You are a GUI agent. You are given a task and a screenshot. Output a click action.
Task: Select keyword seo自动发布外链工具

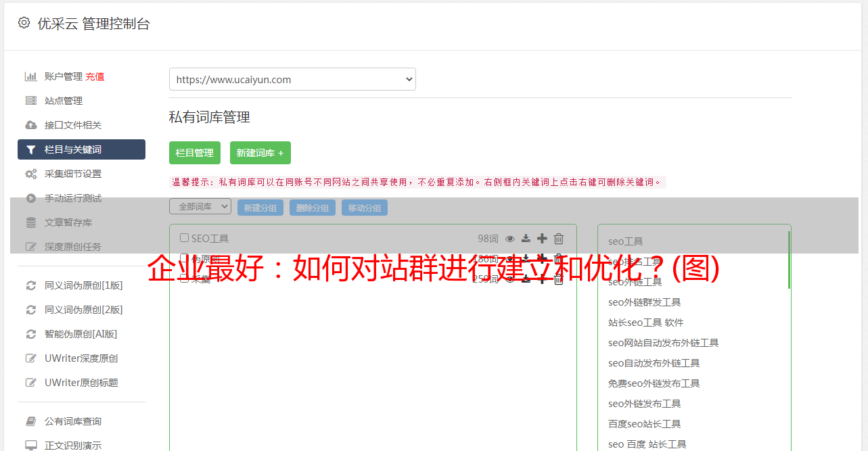click(654, 363)
